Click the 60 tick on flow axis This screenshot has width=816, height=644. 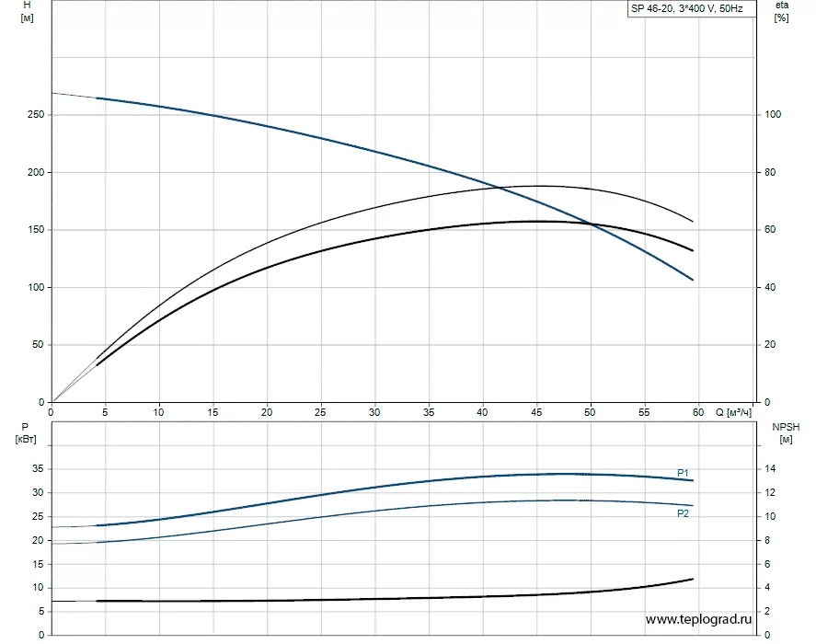(x=698, y=412)
